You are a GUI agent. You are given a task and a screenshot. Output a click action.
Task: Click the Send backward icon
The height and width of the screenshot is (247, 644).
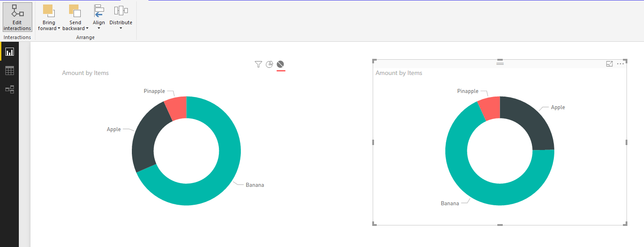75,11
